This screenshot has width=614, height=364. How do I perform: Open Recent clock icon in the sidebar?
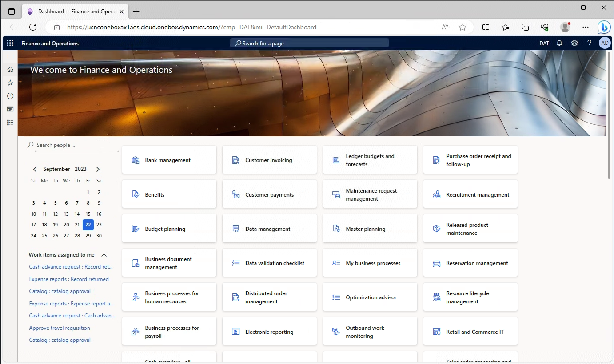click(10, 96)
